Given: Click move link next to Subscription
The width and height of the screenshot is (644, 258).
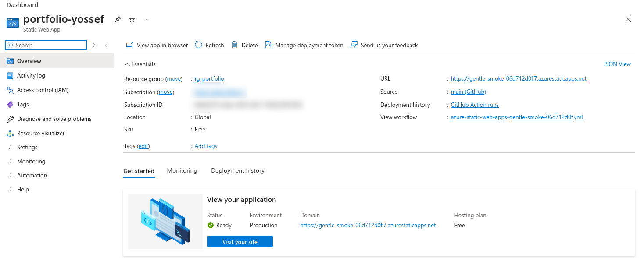Looking at the screenshot, I should click(165, 92).
